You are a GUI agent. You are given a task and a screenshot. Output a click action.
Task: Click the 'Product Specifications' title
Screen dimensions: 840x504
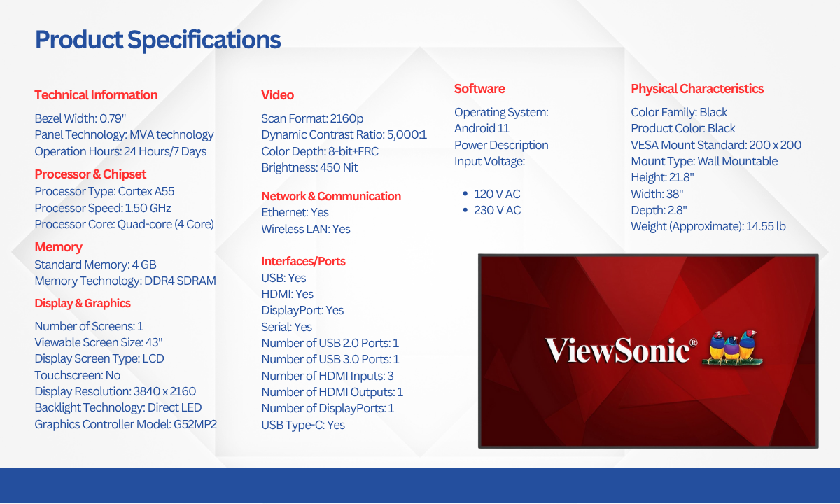point(157,40)
